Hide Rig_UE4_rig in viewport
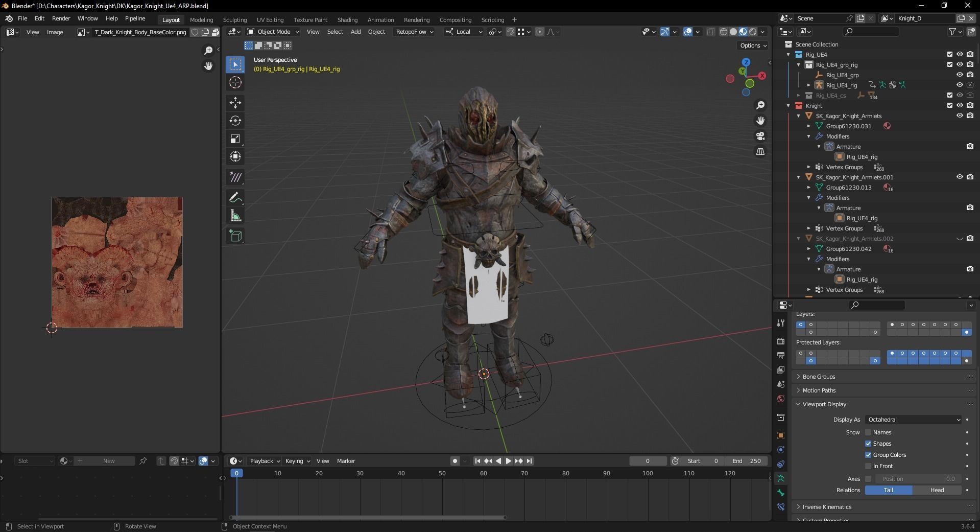The image size is (980, 532). (x=960, y=85)
